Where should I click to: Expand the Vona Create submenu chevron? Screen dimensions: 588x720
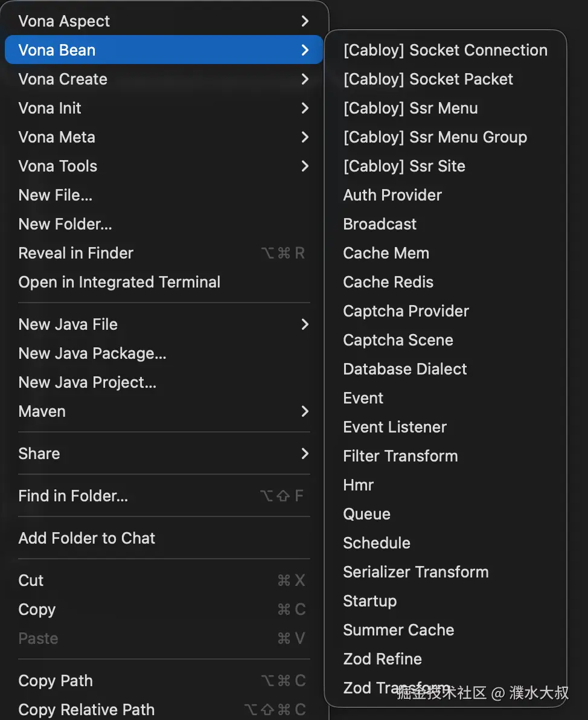coord(305,79)
